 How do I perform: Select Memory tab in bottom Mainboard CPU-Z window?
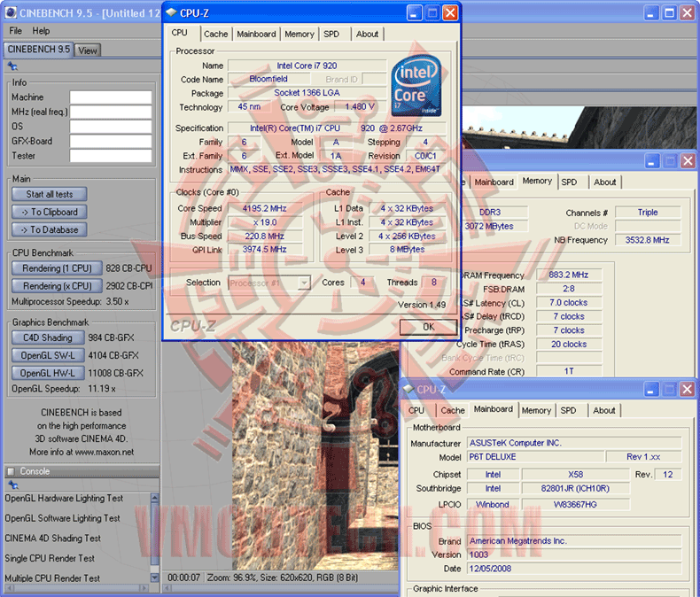coord(536,410)
